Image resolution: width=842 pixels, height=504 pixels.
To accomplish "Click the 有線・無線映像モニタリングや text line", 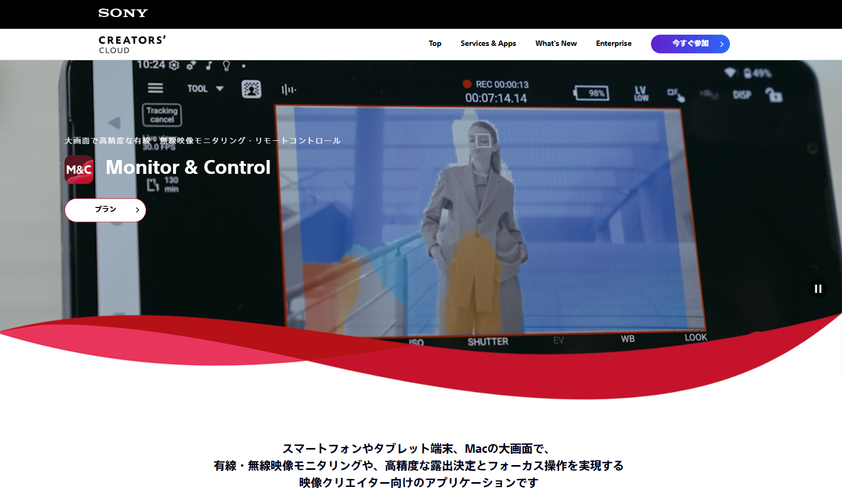I will coord(418,466).
